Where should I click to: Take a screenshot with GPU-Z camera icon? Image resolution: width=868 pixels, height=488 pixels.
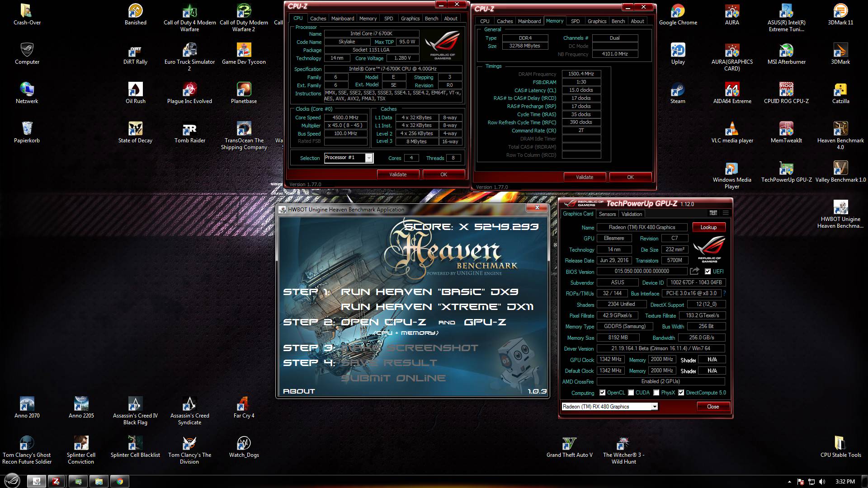(713, 213)
